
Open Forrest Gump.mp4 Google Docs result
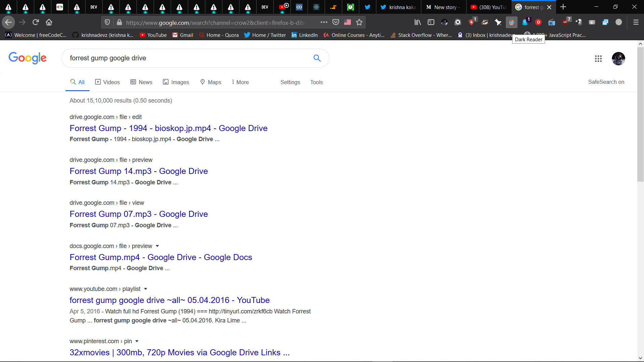tap(161, 257)
